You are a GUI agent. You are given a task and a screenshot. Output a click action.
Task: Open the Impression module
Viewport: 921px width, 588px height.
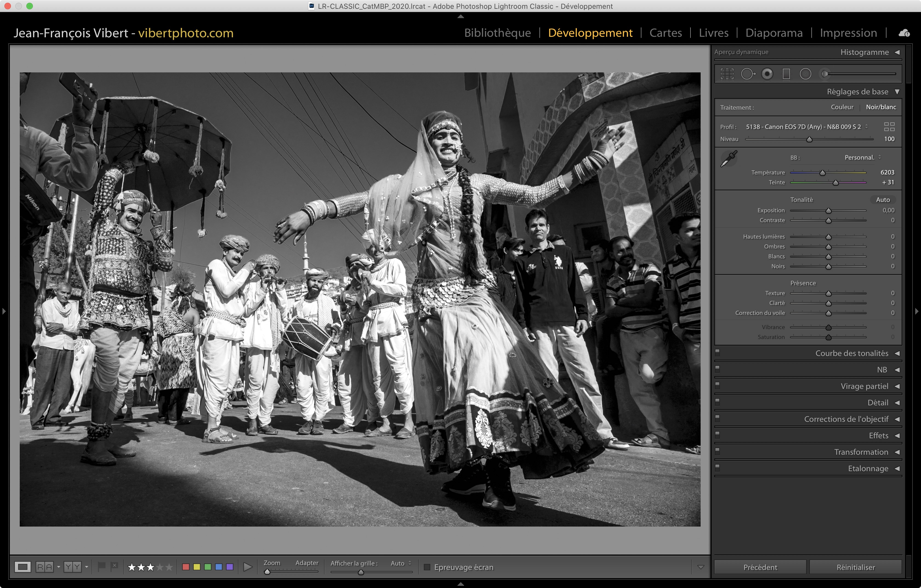848,33
